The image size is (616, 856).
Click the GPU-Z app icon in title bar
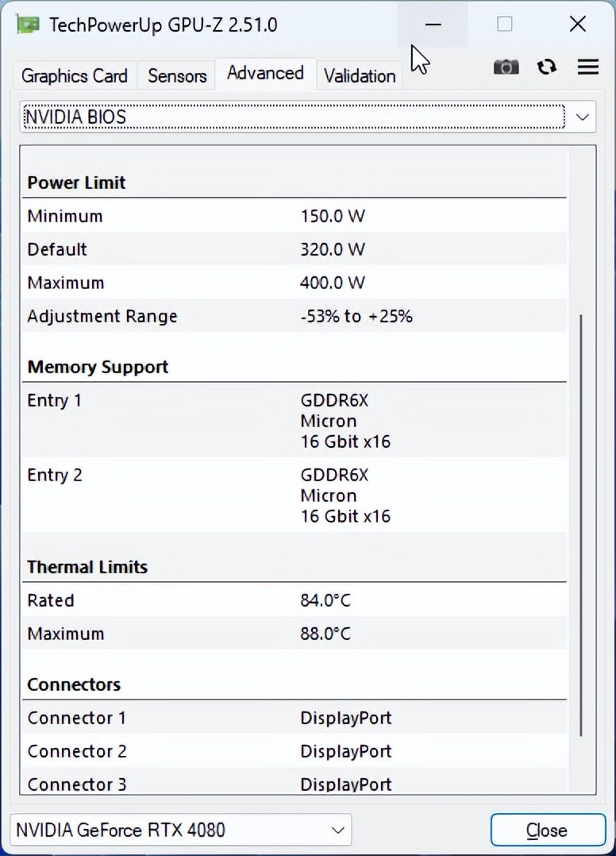(28, 25)
